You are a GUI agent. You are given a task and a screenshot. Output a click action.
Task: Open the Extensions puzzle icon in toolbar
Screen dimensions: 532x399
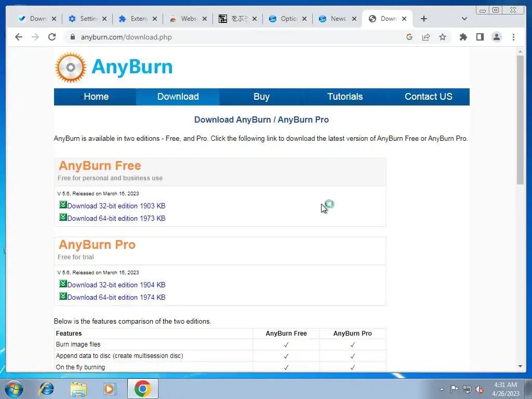tap(463, 37)
